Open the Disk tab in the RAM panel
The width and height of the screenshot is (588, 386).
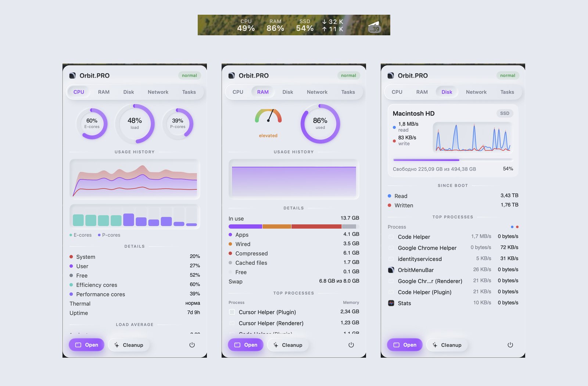click(288, 92)
